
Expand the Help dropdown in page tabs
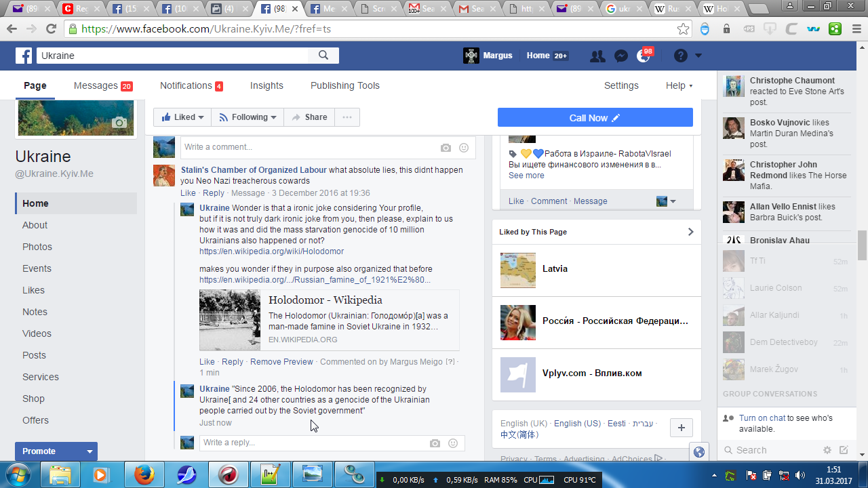pos(679,86)
